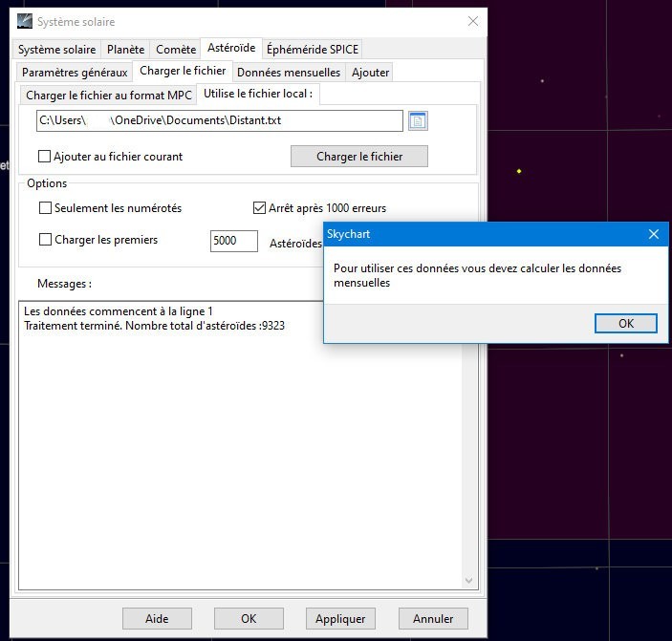Click the browse file icon next to path
672x641 pixels.
(x=418, y=121)
